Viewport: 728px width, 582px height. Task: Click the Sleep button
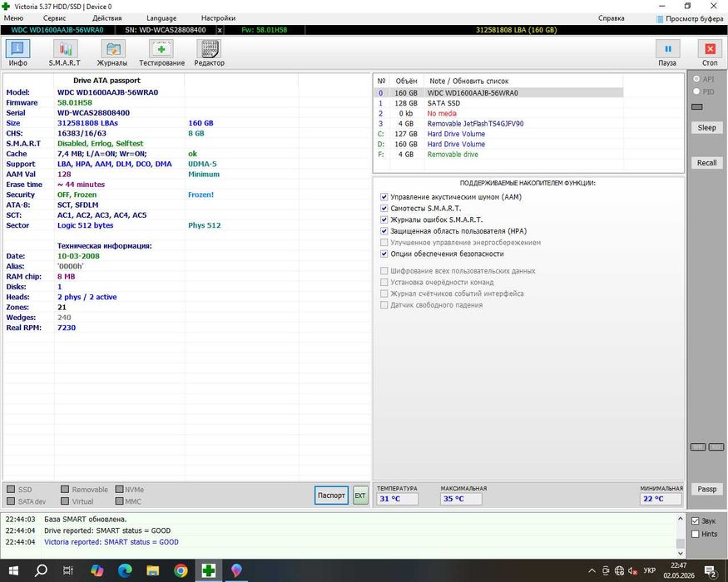click(x=706, y=128)
